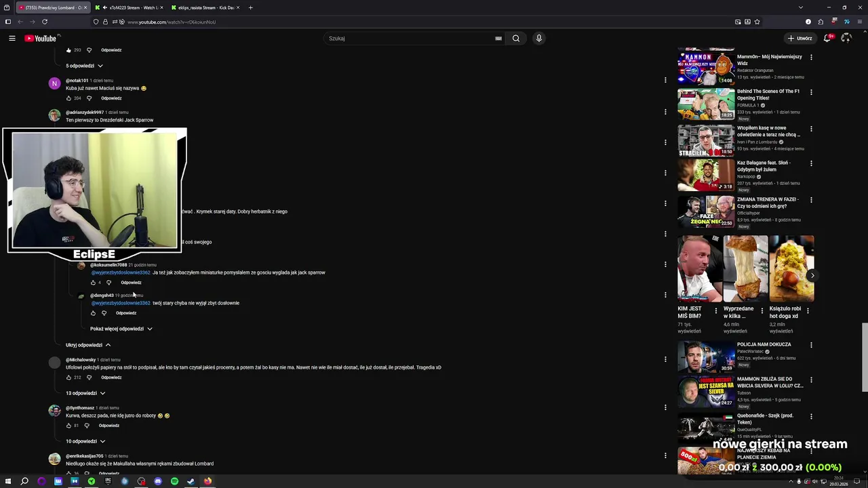The height and width of the screenshot is (488, 868).
Task: Expand 13 odpowiedzi under Michalowsky comment
Action: (85, 393)
